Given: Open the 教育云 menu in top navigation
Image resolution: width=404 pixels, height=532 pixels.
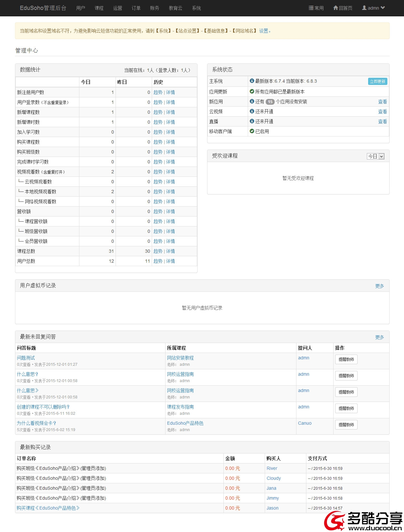Looking at the screenshot, I should tap(175, 8).
